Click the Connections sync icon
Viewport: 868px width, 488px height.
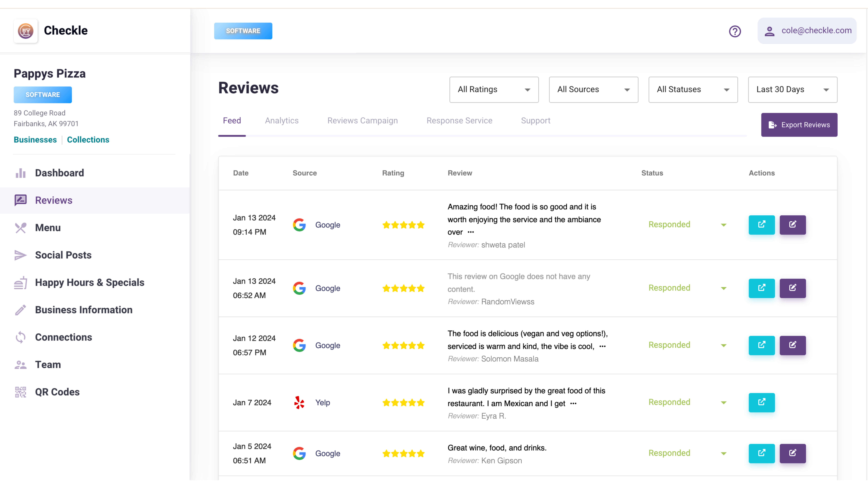pyautogui.click(x=21, y=337)
